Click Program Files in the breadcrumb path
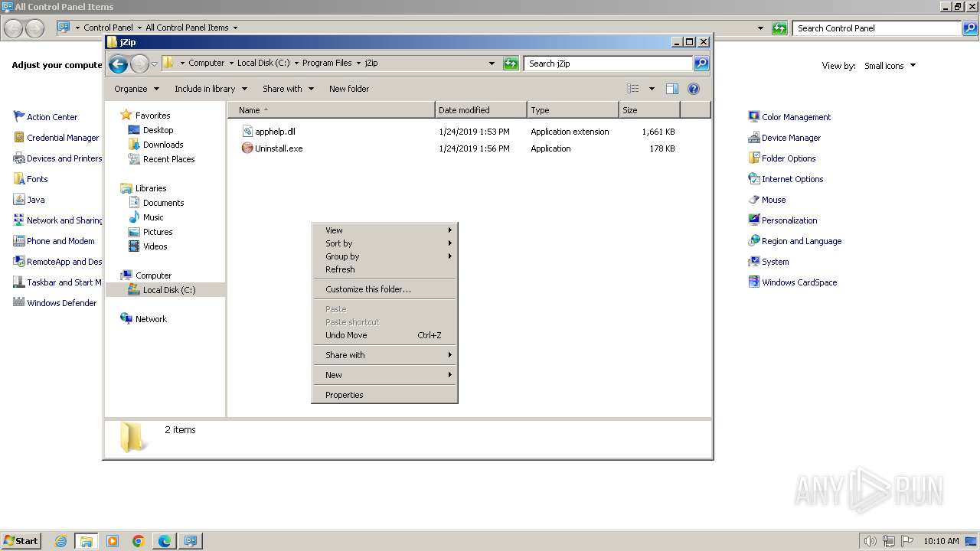980x551 pixels. coord(327,64)
